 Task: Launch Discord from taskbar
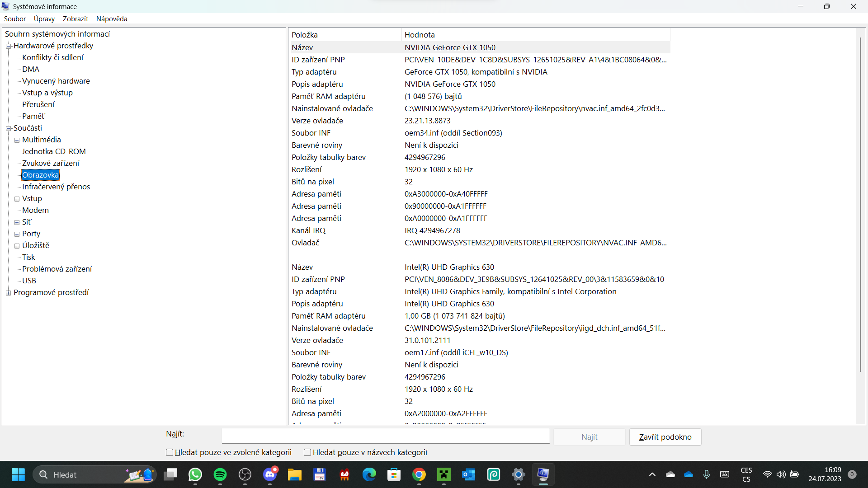(x=270, y=474)
